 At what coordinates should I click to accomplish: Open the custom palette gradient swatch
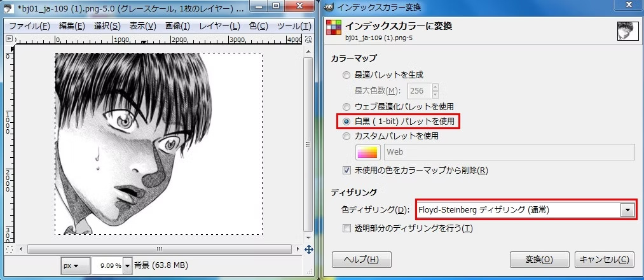pos(367,152)
